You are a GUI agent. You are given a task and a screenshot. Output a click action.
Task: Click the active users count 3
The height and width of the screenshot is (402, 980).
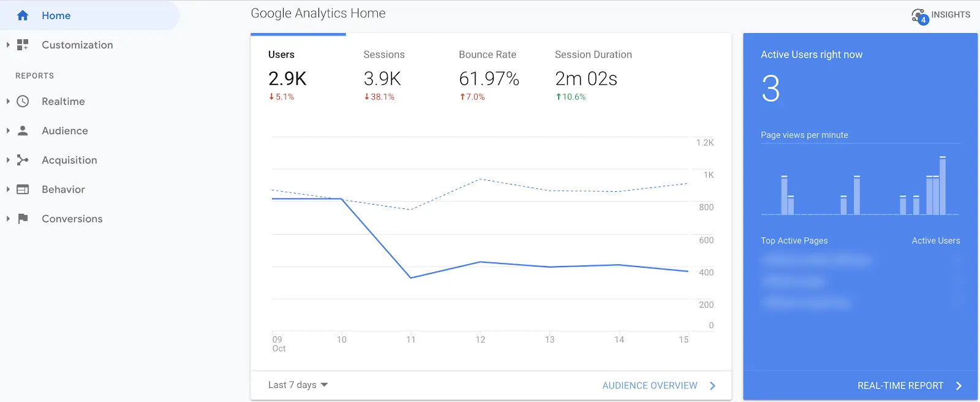(x=771, y=89)
